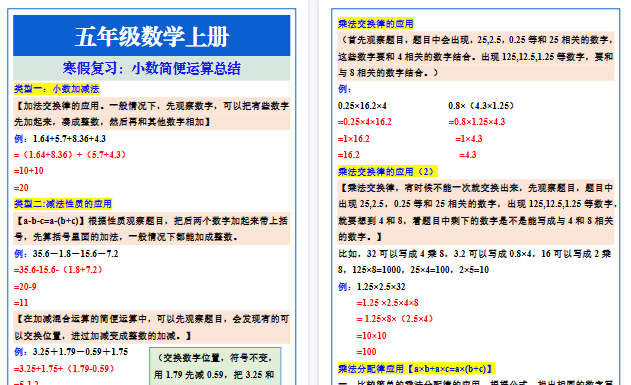631x385 pixels.
Task: Click the first heading 乘法交换律的应用 on right page
Action: pos(376,24)
